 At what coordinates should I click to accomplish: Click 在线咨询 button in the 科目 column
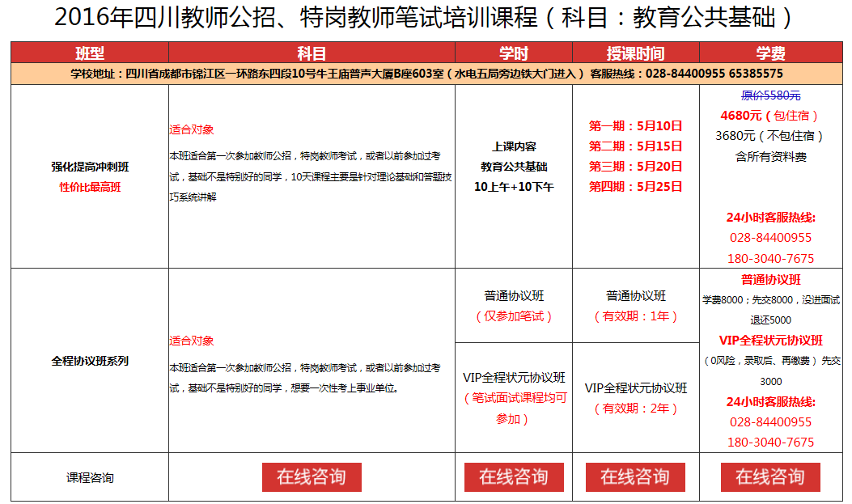(312, 476)
